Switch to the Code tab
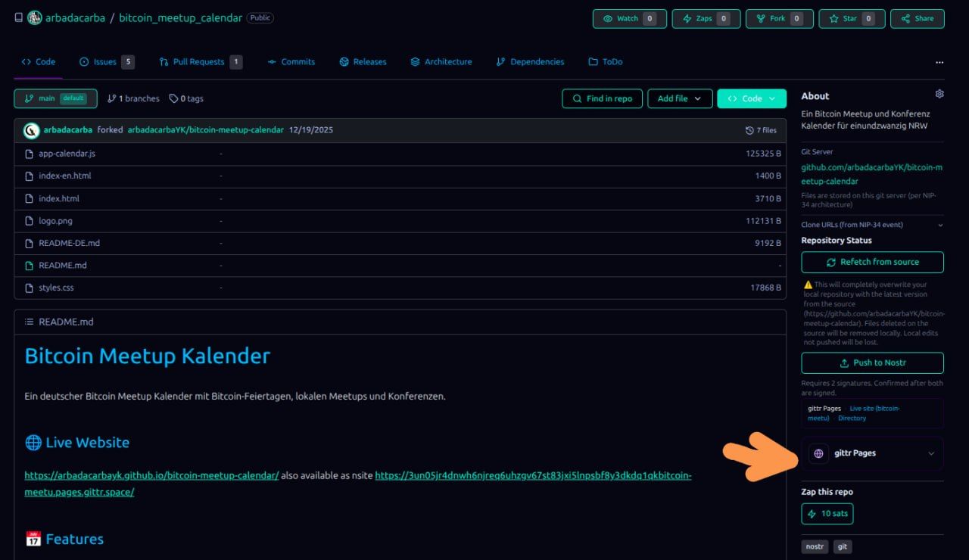 pyautogui.click(x=38, y=62)
